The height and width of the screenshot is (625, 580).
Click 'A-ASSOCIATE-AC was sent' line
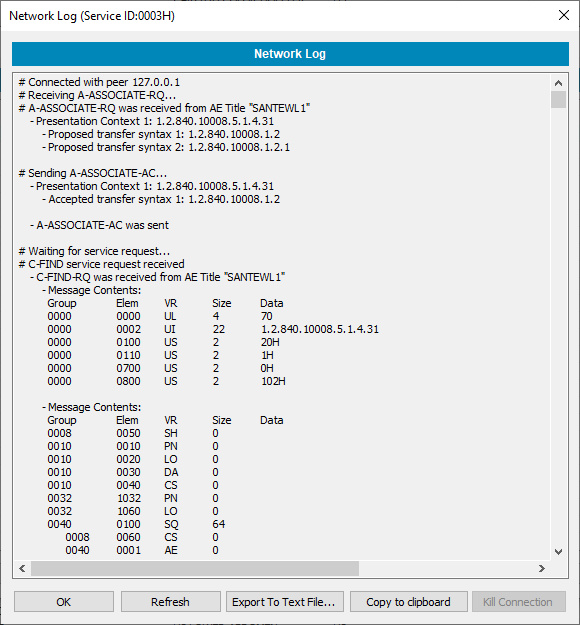(x=100, y=225)
